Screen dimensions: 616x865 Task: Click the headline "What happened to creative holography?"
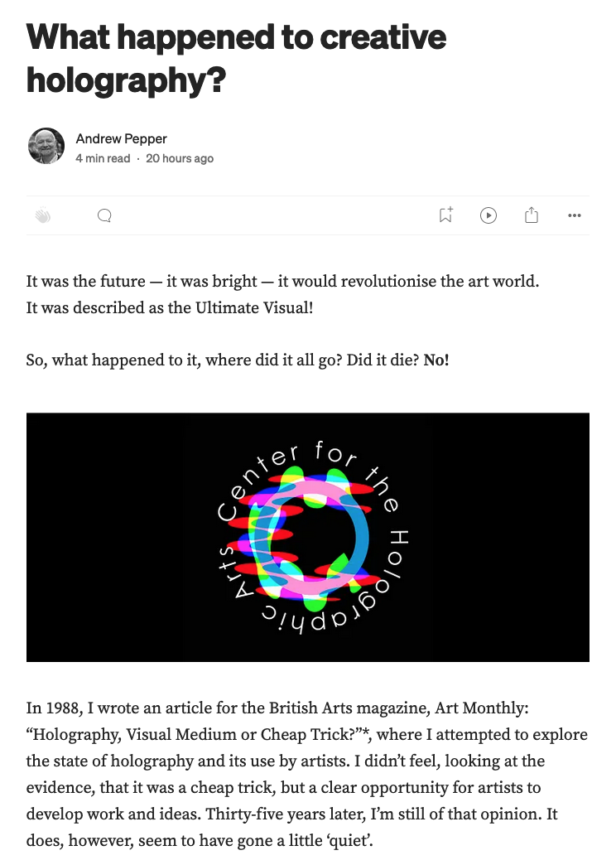tap(237, 58)
